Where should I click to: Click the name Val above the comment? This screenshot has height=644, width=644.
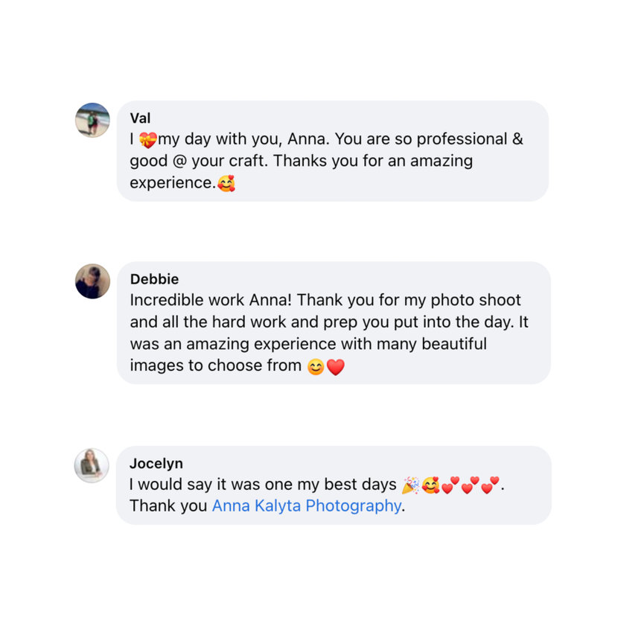click(x=140, y=118)
